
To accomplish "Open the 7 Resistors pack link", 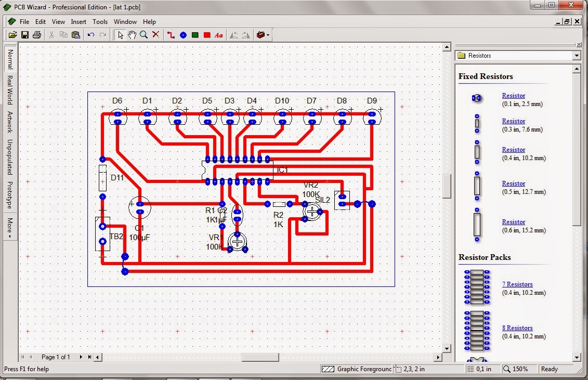I will 517,284.
